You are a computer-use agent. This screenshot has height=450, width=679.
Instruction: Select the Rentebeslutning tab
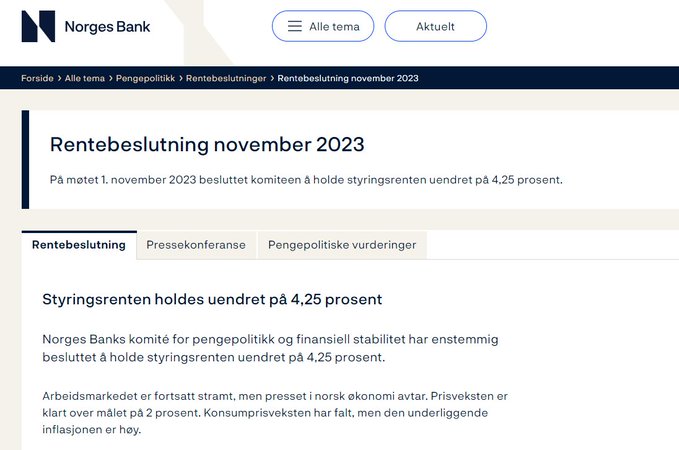coord(79,245)
